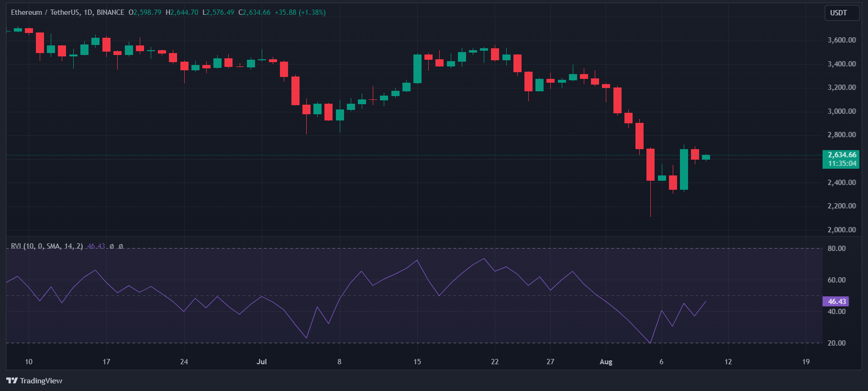
Task: Click the 20.00 RVI axis label
Action: [x=837, y=343]
